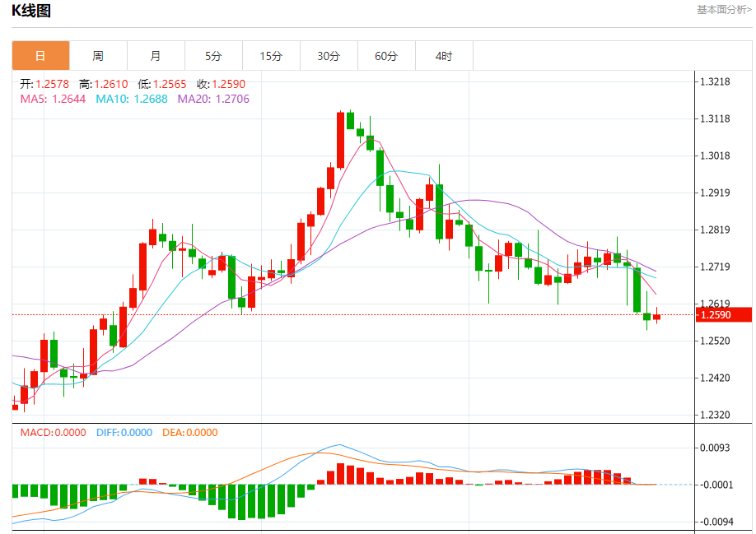
Task: Switch to the 周 weekly tab
Action: pyautogui.click(x=98, y=56)
